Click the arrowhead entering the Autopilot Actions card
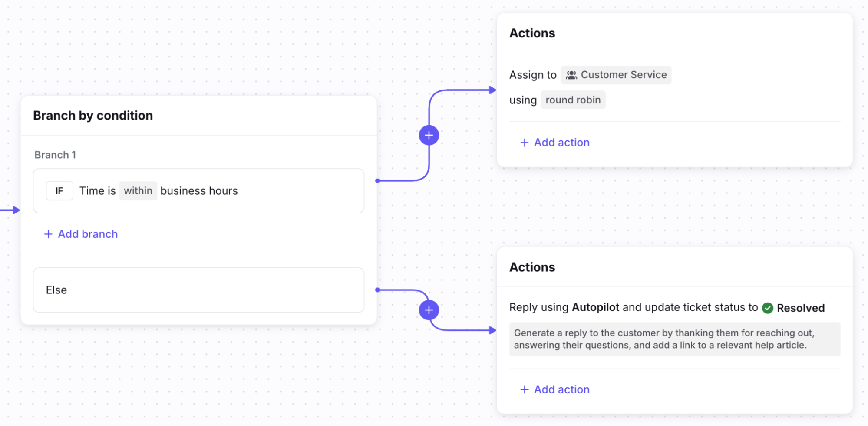Screen dimensions: 868x426 tap(492, 330)
